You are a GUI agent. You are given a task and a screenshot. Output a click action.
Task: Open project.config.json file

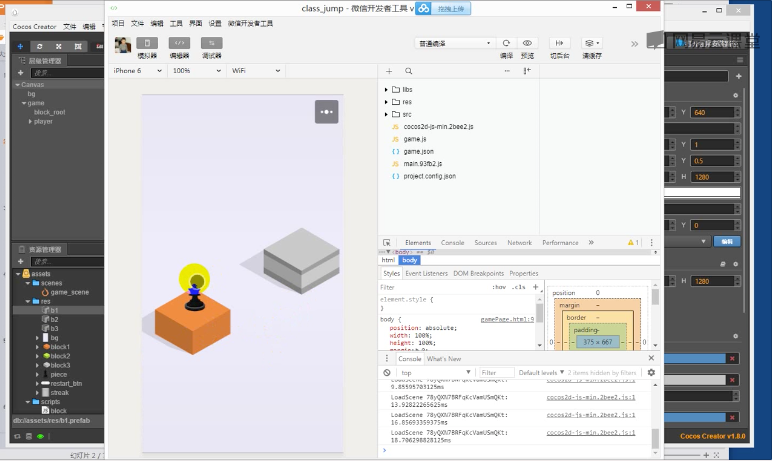tap(429, 176)
